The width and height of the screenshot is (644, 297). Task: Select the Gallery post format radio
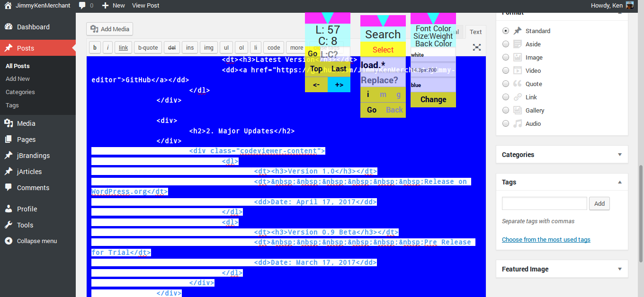click(506, 110)
